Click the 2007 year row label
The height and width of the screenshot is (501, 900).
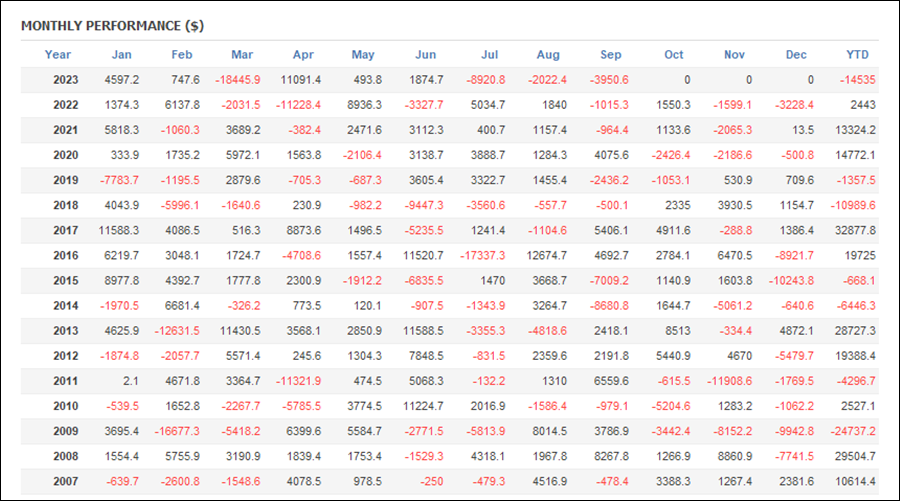pyautogui.click(x=65, y=481)
